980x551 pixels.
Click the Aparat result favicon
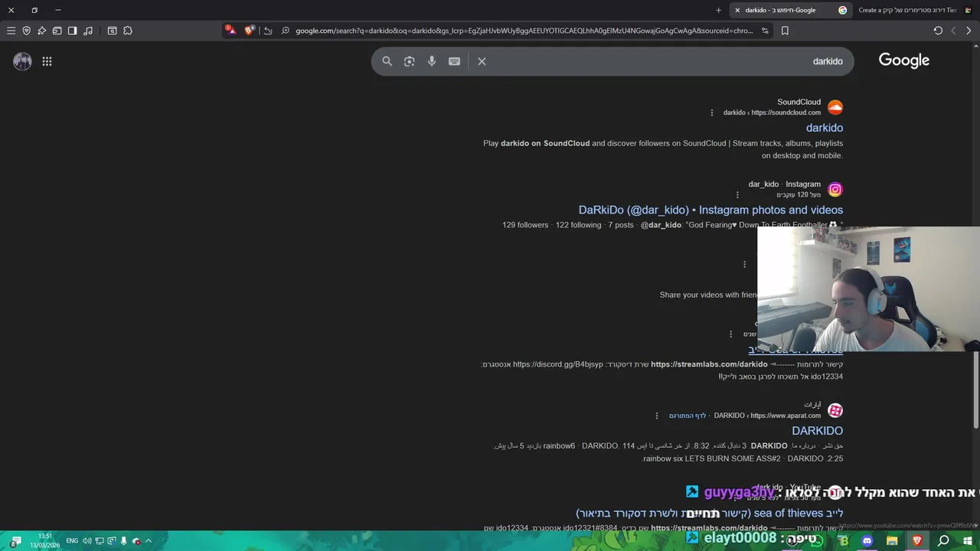[835, 410]
